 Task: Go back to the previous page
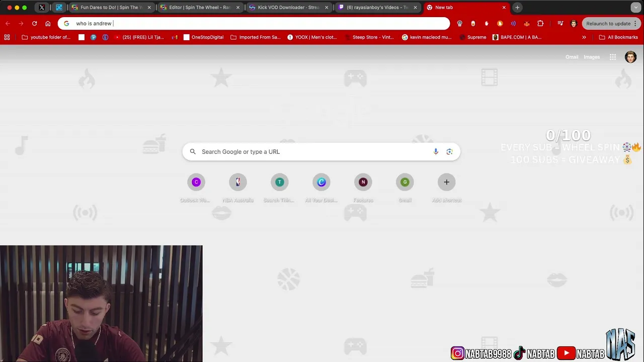[x=8, y=24]
